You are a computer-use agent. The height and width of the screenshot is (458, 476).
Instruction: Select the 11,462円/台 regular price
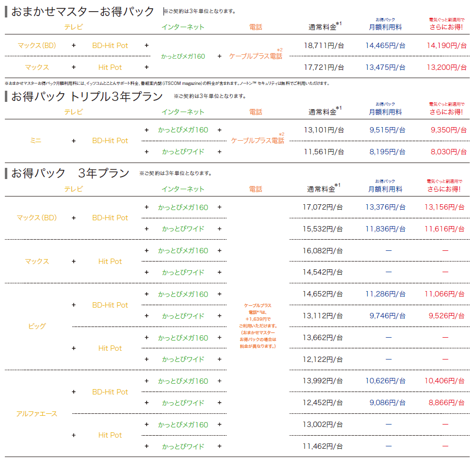click(323, 446)
